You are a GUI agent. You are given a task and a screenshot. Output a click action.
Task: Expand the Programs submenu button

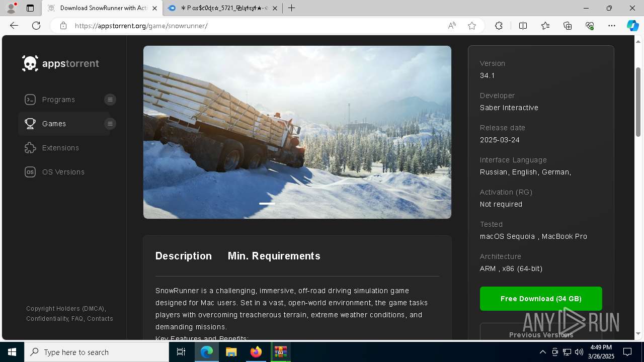(x=110, y=100)
